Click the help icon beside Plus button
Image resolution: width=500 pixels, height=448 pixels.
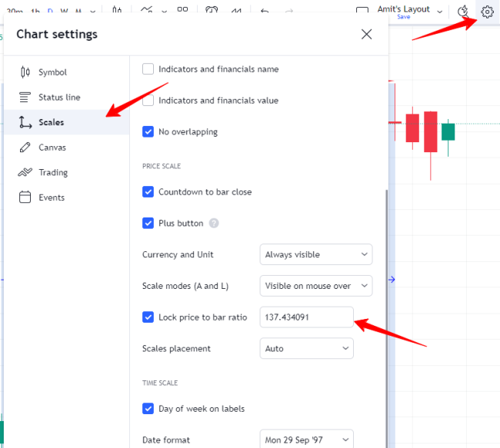pos(214,224)
